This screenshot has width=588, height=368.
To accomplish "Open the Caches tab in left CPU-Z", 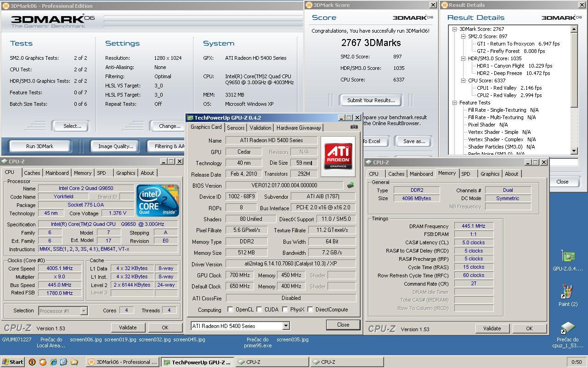I will (x=32, y=173).
